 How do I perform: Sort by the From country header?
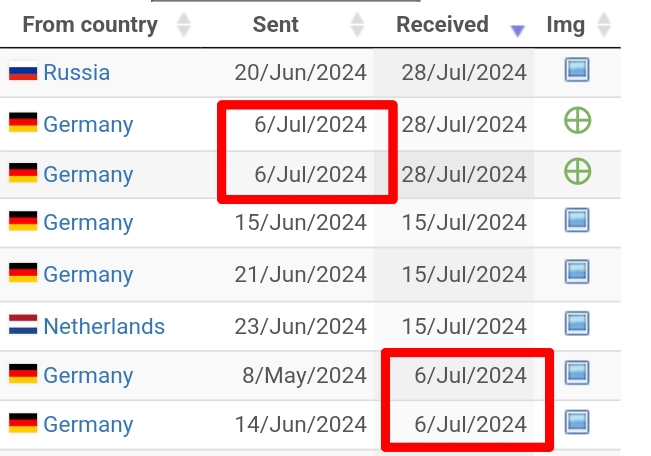pos(90,25)
